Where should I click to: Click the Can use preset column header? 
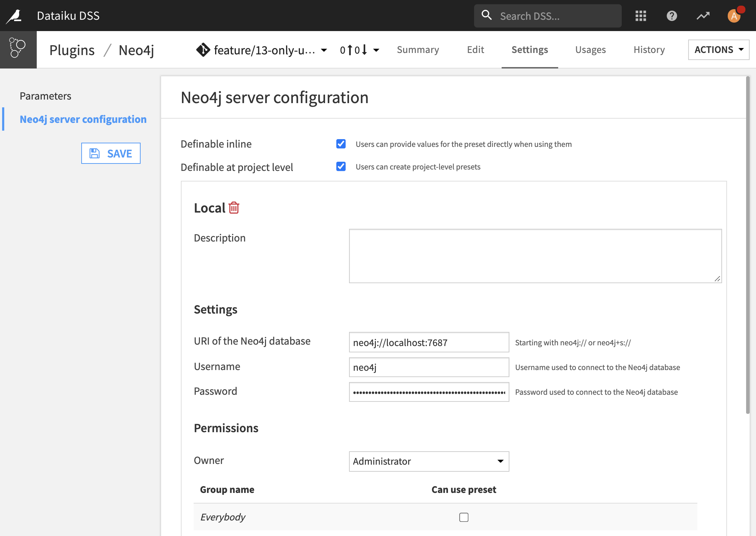point(464,490)
